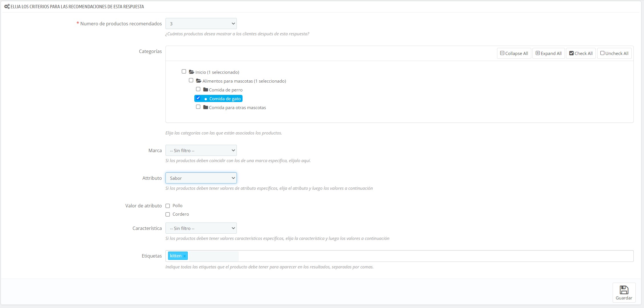Screen dimensions: 644x308
Task: Click the Guardar floppy disk icon
Action: click(624, 290)
